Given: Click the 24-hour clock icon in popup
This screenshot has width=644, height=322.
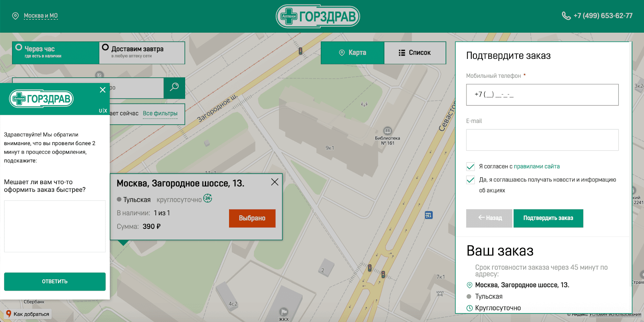Looking at the screenshot, I should pyautogui.click(x=208, y=198).
